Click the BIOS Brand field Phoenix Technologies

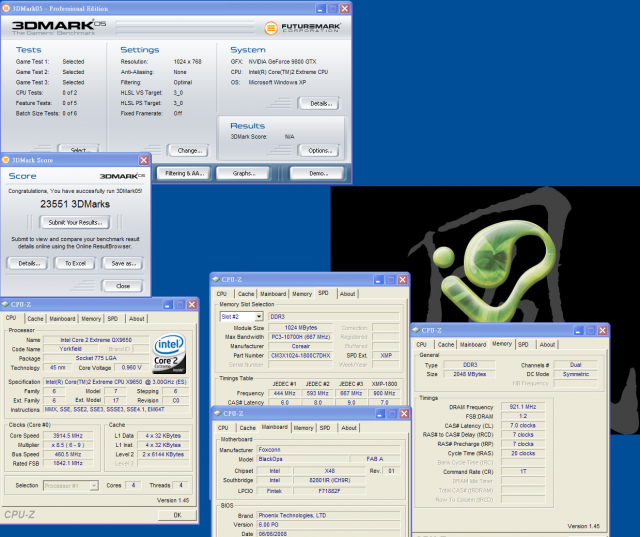[x=329, y=515]
